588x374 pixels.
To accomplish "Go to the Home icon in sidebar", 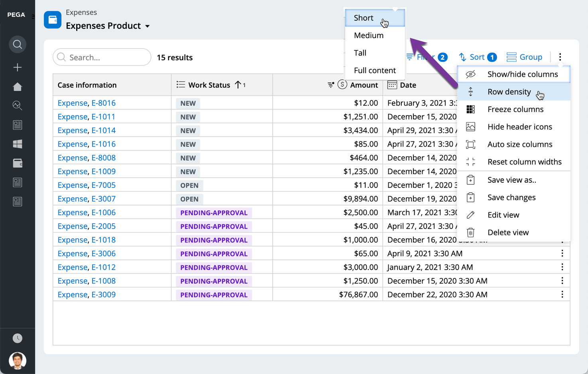I will pyautogui.click(x=18, y=86).
